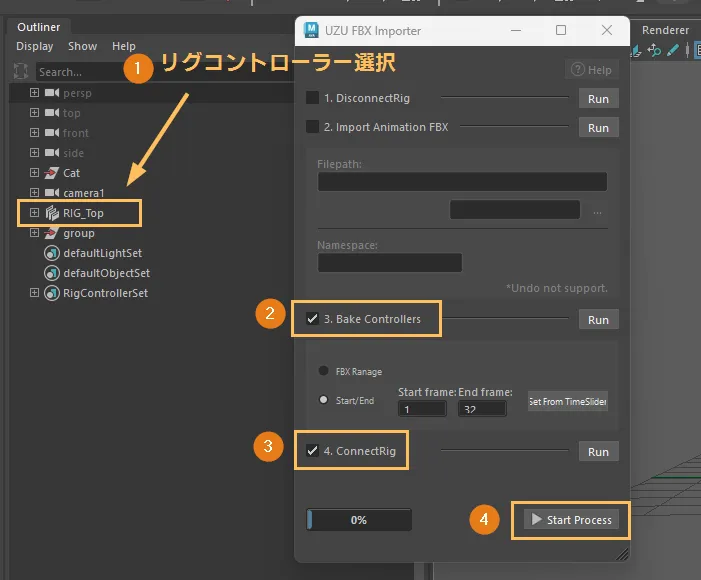
Task: Open the Outliner Show menu
Action: tap(82, 46)
